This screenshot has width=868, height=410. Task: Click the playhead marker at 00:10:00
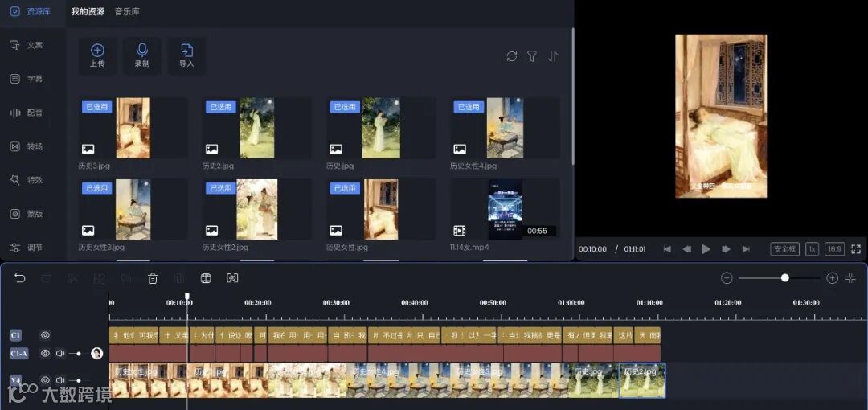187,297
